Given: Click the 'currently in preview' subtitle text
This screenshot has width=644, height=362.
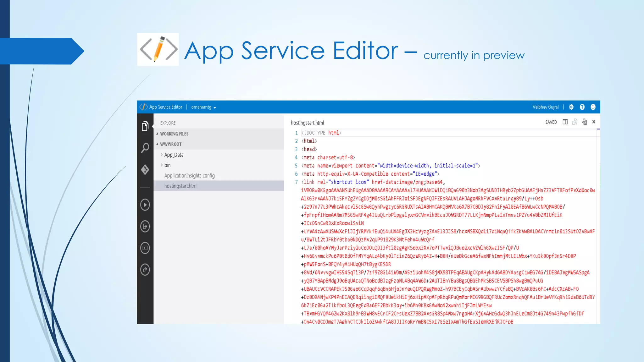Looking at the screenshot, I should [474, 56].
